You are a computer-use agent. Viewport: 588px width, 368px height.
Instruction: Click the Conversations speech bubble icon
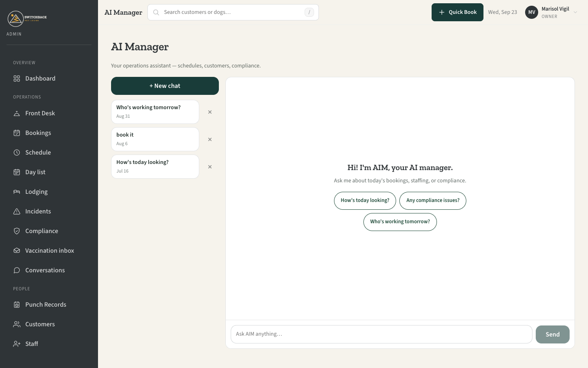pos(17,270)
